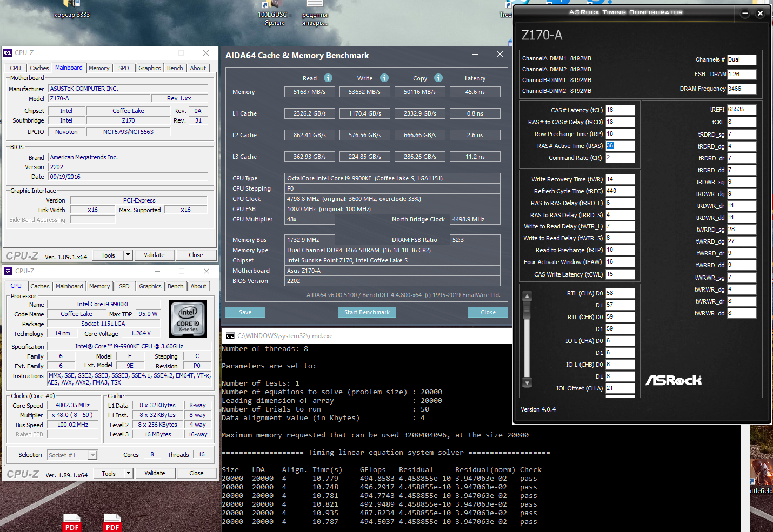Open the Caches tab in CPU-Z mainboard window
Screen dimensions: 773x532
point(39,68)
